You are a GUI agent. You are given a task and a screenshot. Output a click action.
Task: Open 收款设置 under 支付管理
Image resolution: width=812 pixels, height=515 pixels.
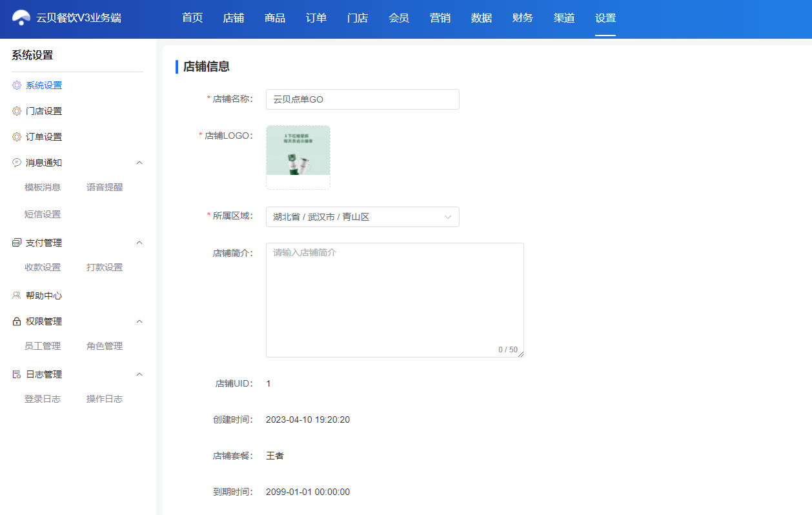pyautogui.click(x=43, y=267)
